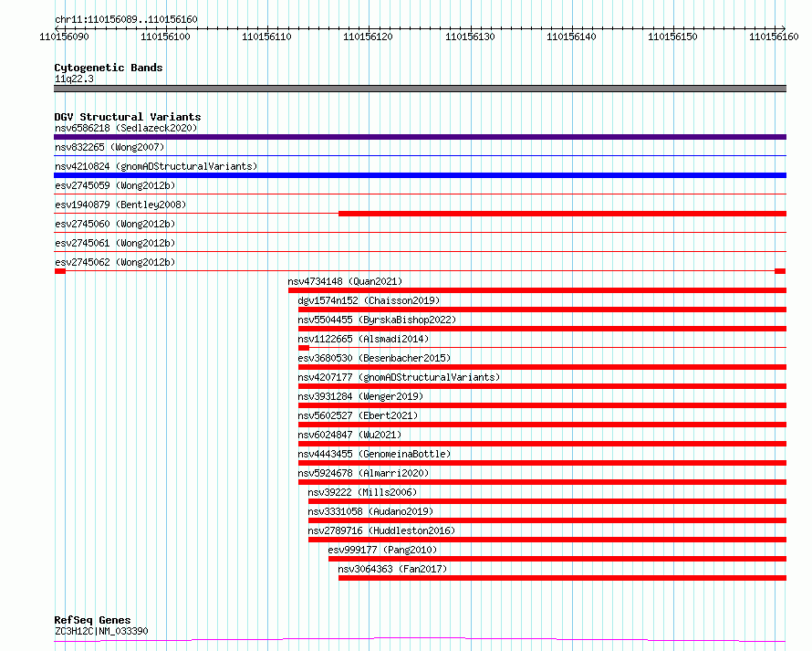
Task: Open variant nsv39222 (Mills2006)
Action: click(362, 492)
